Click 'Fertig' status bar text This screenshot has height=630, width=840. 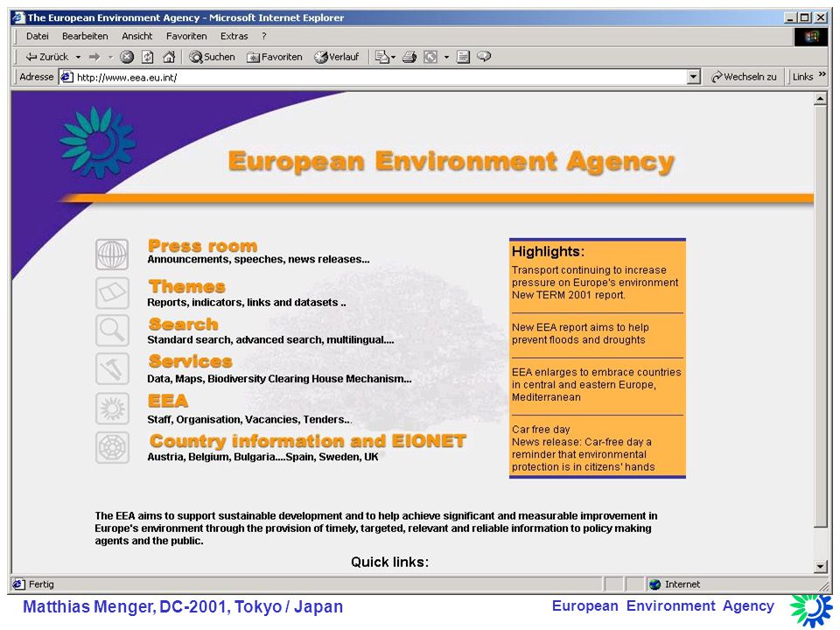[41, 584]
